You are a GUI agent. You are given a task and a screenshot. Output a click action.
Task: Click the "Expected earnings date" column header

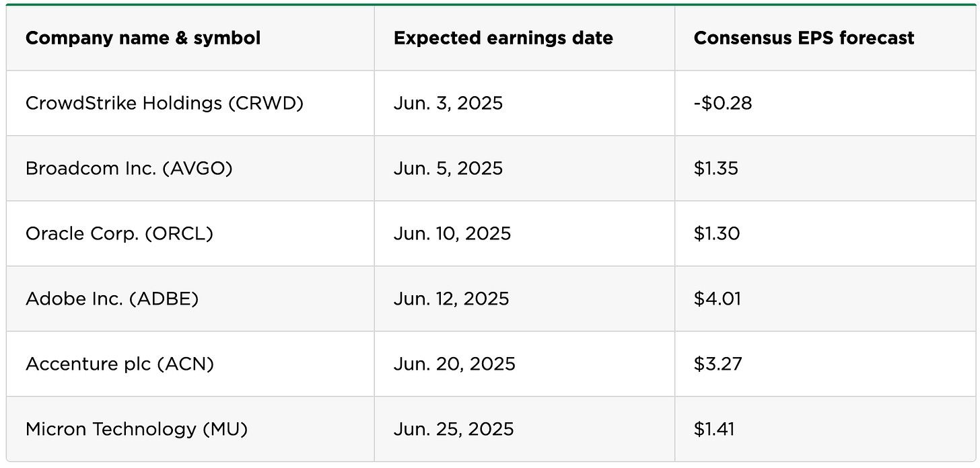503,38
